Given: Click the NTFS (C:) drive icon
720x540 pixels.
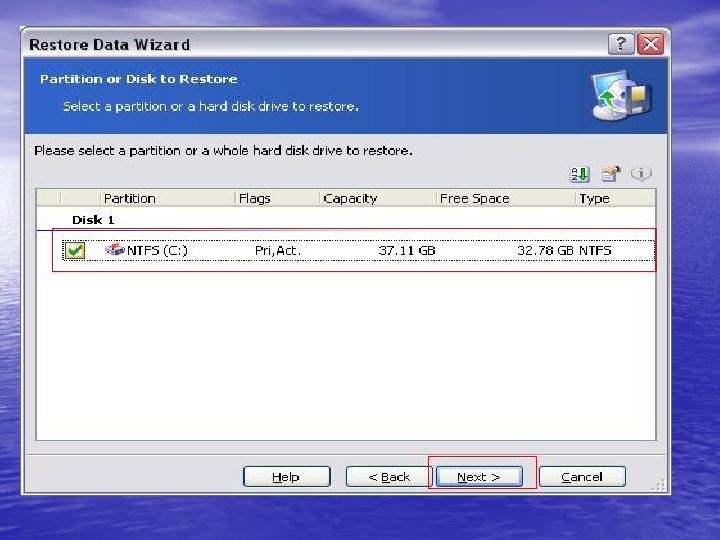Looking at the screenshot, I should coord(115,250).
